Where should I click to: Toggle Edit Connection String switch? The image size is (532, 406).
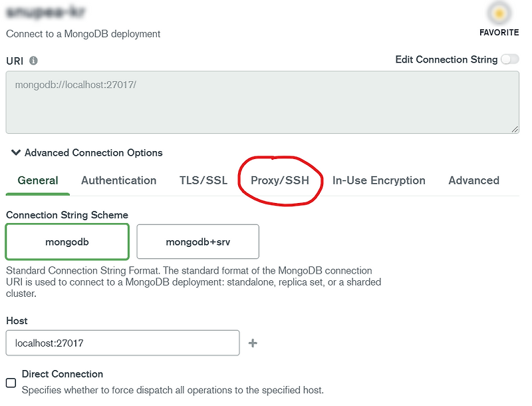coord(510,59)
